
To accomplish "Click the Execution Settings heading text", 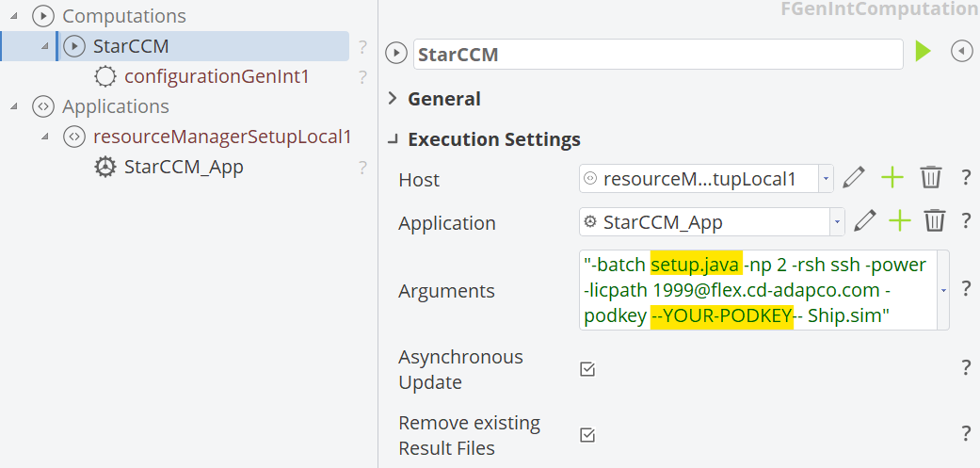I will [x=493, y=139].
